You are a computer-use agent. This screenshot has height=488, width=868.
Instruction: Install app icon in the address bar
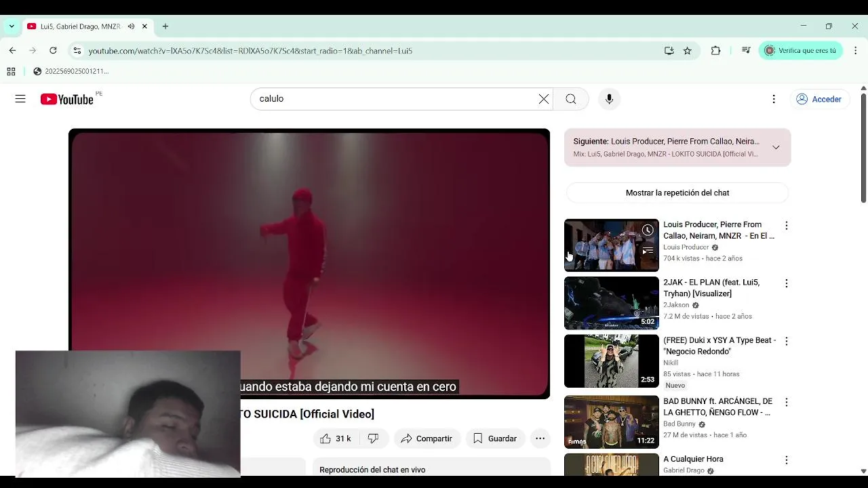(x=669, y=51)
